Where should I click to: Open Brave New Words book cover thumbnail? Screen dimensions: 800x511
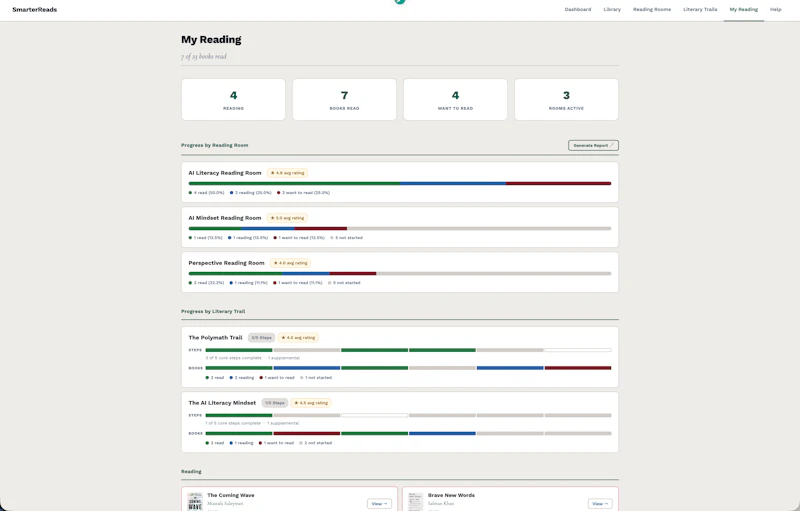(x=416, y=502)
